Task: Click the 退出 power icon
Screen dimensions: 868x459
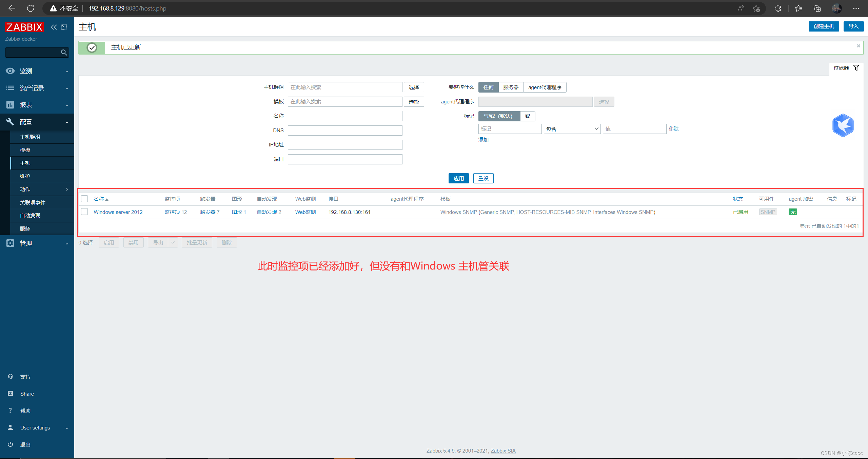Action: pos(10,444)
